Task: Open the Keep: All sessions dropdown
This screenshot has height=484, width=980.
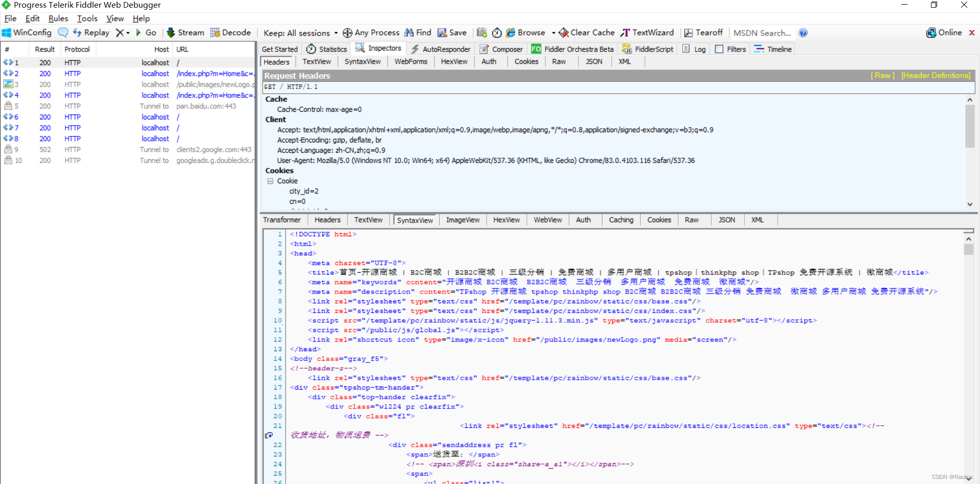Action: coord(301,33)
